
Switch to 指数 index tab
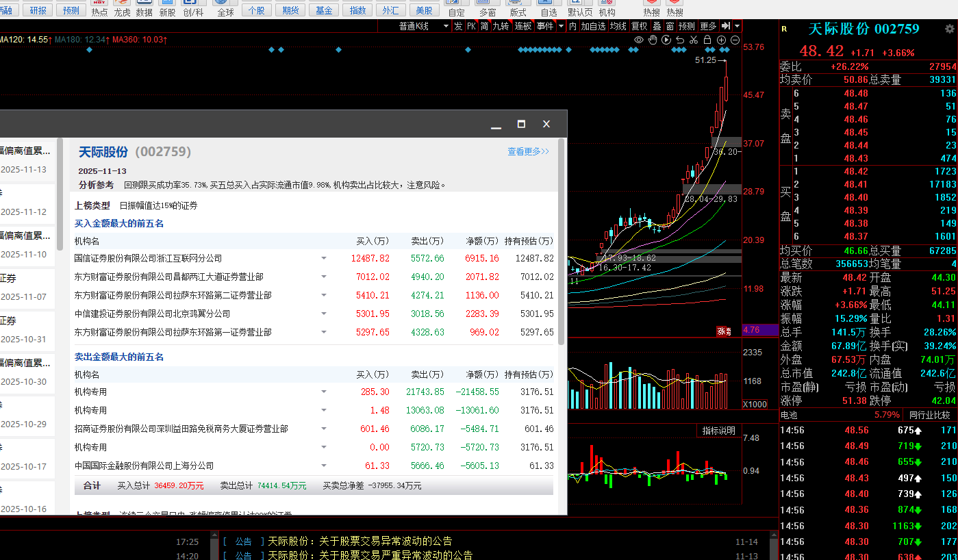[x=357, y=10]
